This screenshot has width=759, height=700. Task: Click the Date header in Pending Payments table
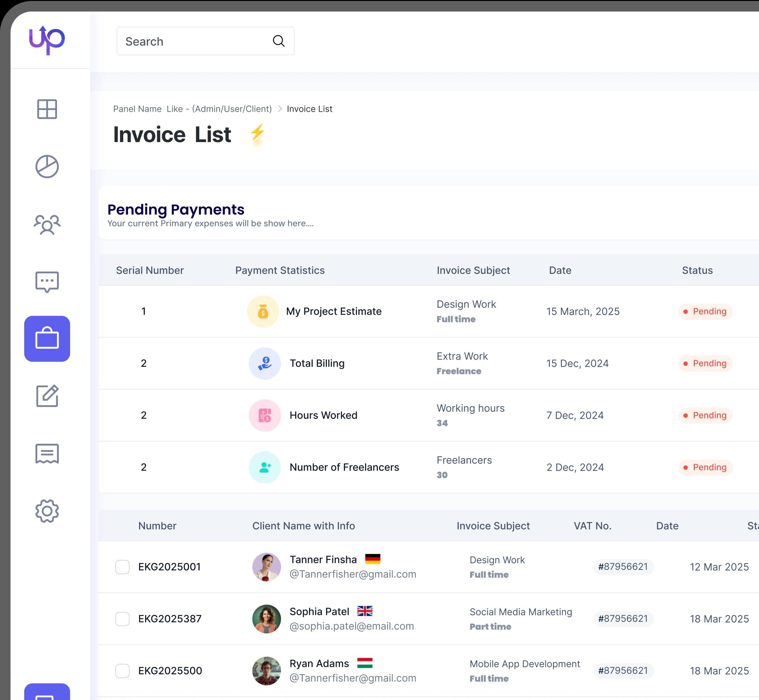pyautogui.click(x=560, y=270)
